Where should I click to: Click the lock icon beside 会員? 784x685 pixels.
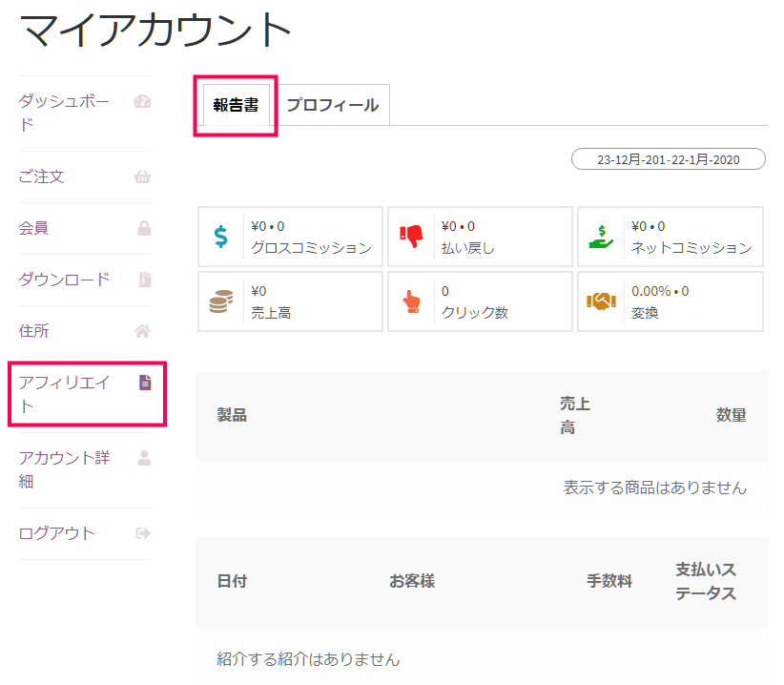(144, 229)
